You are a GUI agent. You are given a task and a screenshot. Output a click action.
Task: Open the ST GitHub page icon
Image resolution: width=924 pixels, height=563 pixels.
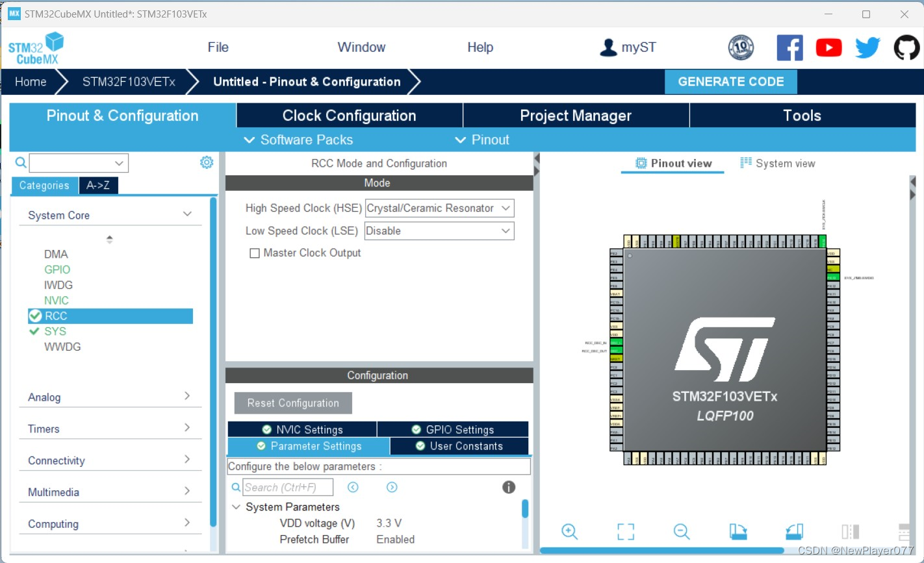(x=906, y=46)
